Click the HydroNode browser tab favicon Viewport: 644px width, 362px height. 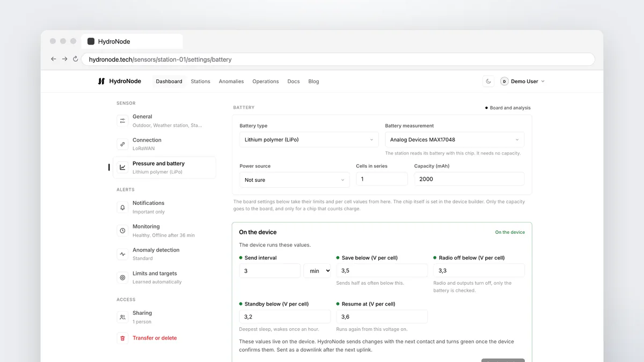point(91,41)
